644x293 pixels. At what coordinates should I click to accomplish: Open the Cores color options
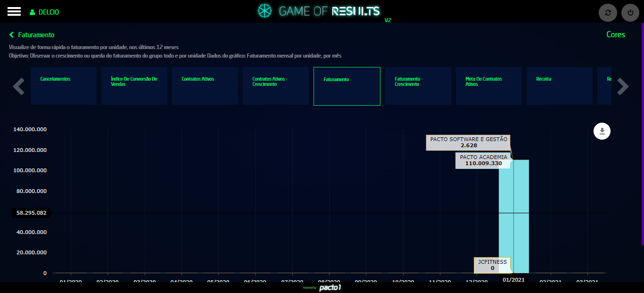click(x=615, y=34)
